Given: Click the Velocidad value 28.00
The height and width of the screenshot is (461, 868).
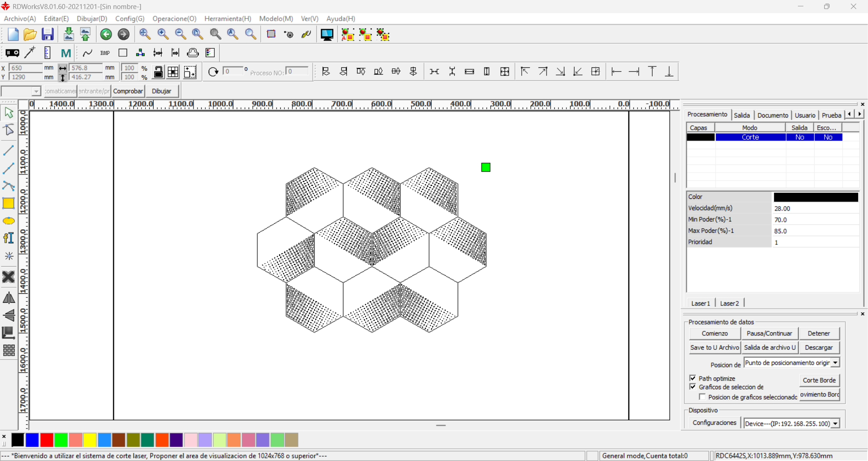Looking at the screenshot, I should pos(815,208).
